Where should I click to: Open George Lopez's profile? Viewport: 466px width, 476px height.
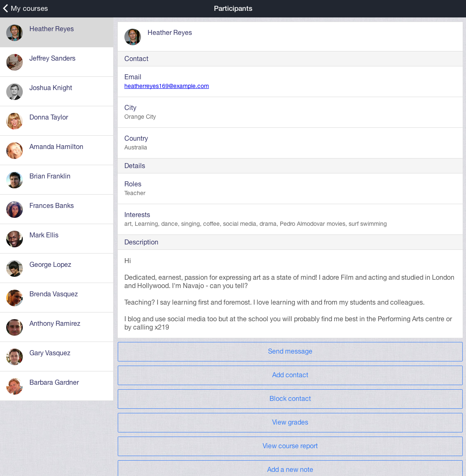coord(57,268)
